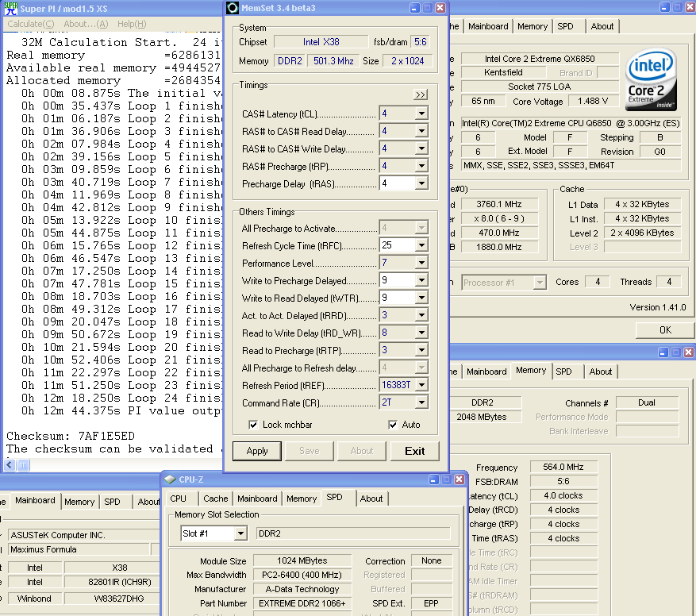
Task: Open Mainboard tab in front CPU-Z window
Action: tap(257, 499)
